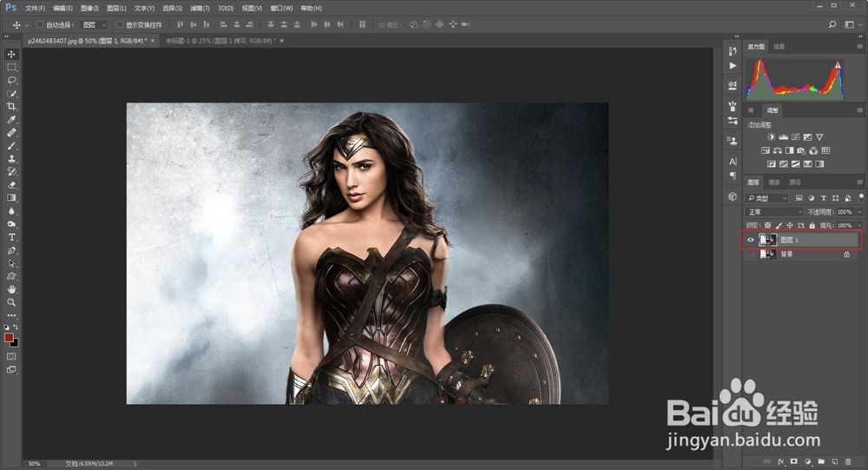This screenshot has height=470, width=868.
Task: Add Curves adjustment
Action: 795,137
